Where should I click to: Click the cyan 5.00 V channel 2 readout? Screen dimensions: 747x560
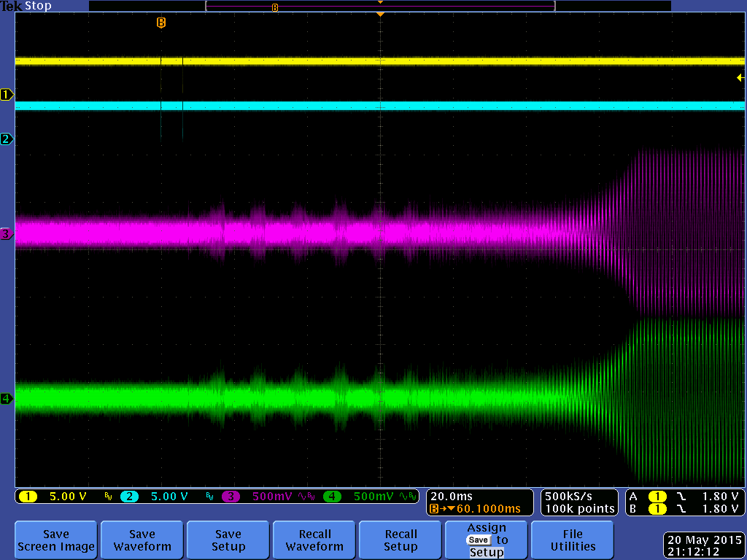coord(169,497)
